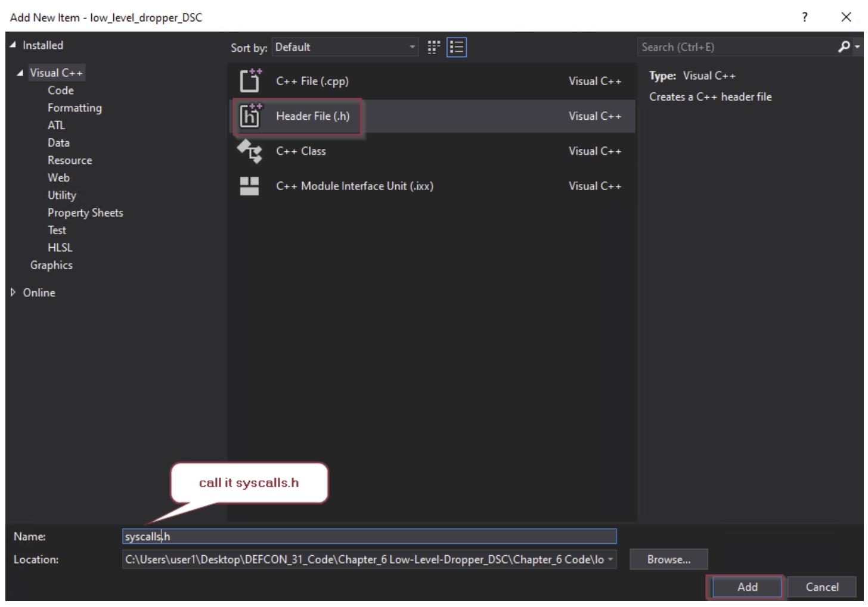
Task: Click the 'C++ File (.cpp)' label
Action: point(312,81)
